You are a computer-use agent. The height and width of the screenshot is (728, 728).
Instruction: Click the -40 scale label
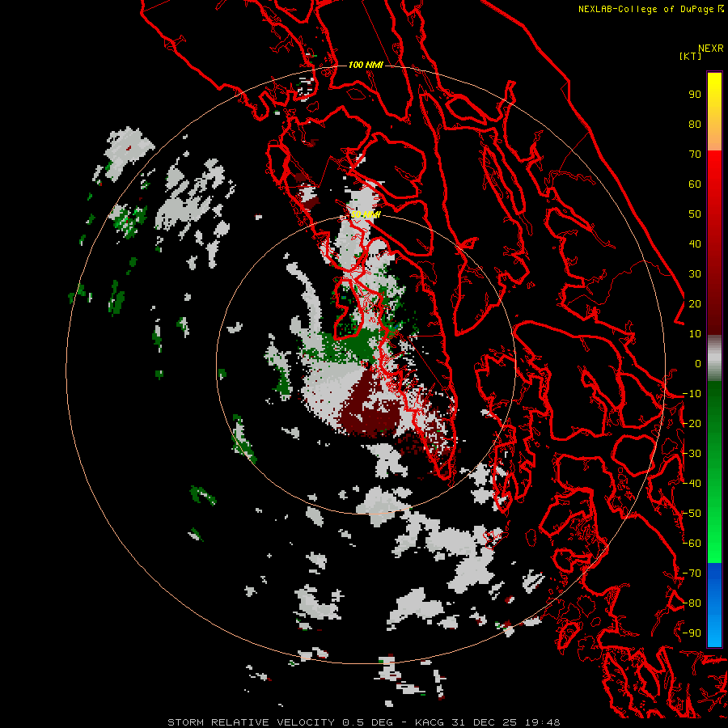pyautogui.click(x=692, y=484)
